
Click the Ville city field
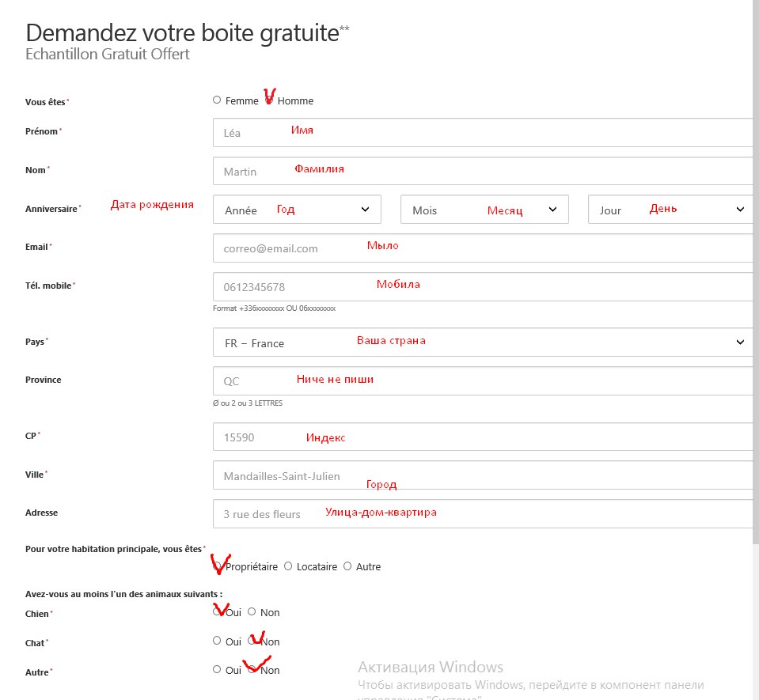coord(483,475)
